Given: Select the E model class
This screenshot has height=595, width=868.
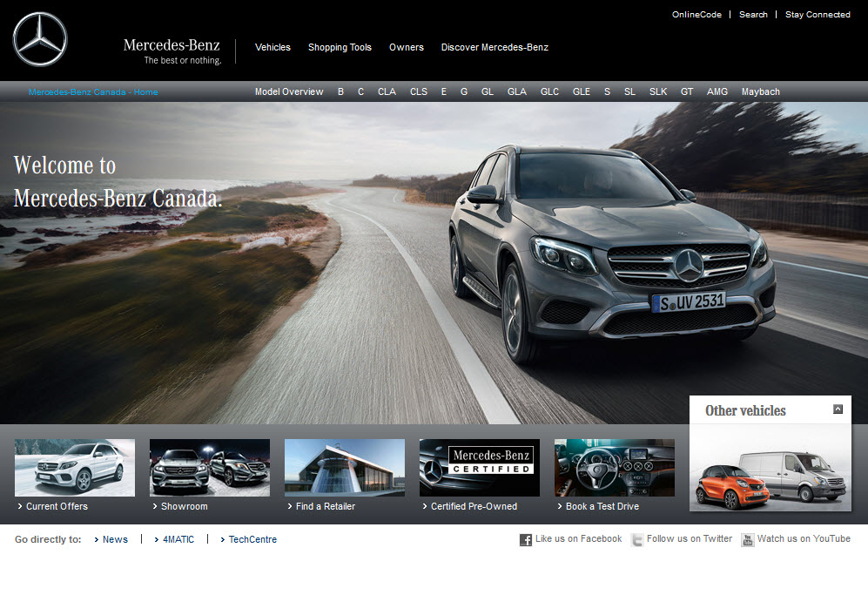Looking at the screenshot, I should (444, 91).
